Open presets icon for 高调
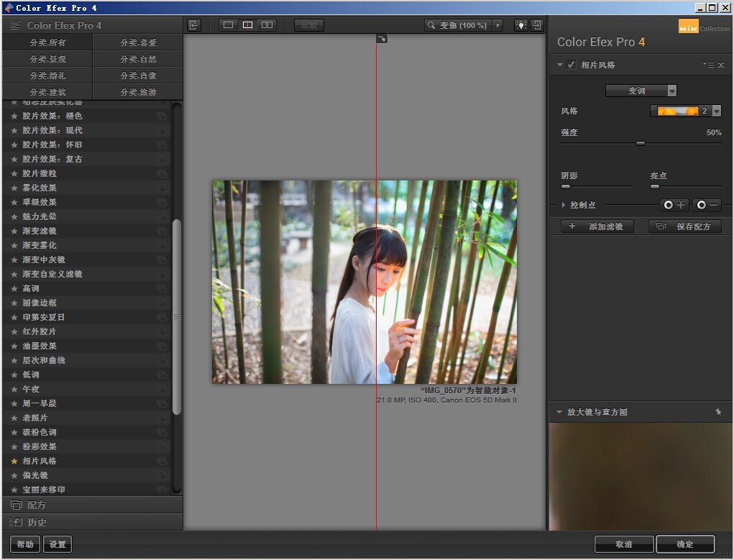734x560 pixels. (162, 288)
